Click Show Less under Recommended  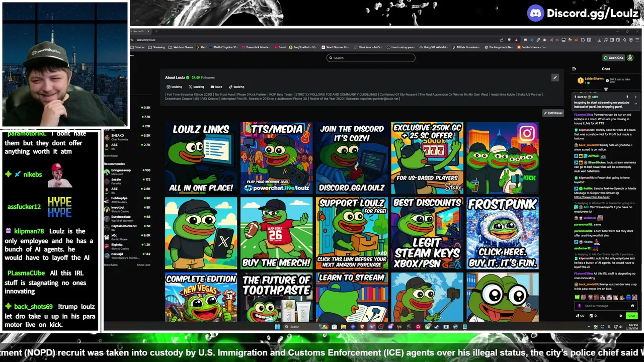point(143,265)
